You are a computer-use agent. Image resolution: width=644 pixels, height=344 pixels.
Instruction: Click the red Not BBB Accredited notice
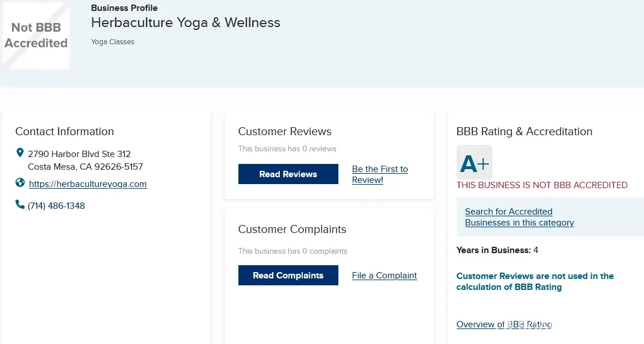pos(542,185)
